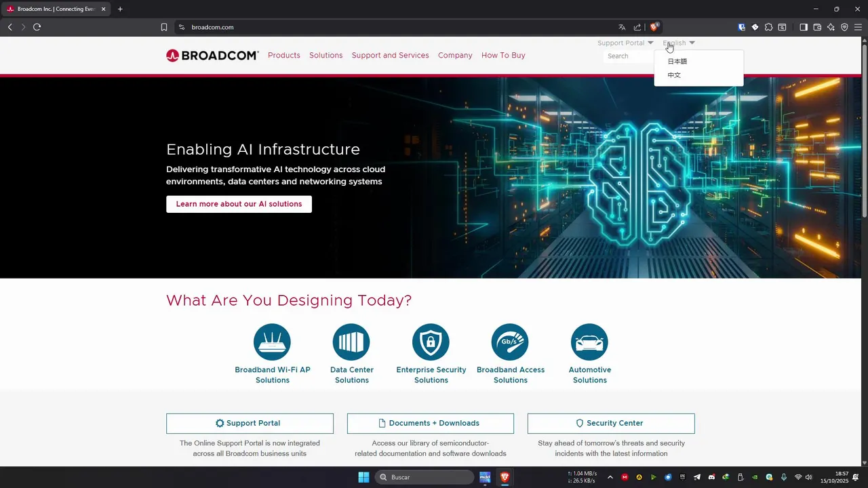Open the Products menu
868x488 pixels.
click(x=284, y=56)
